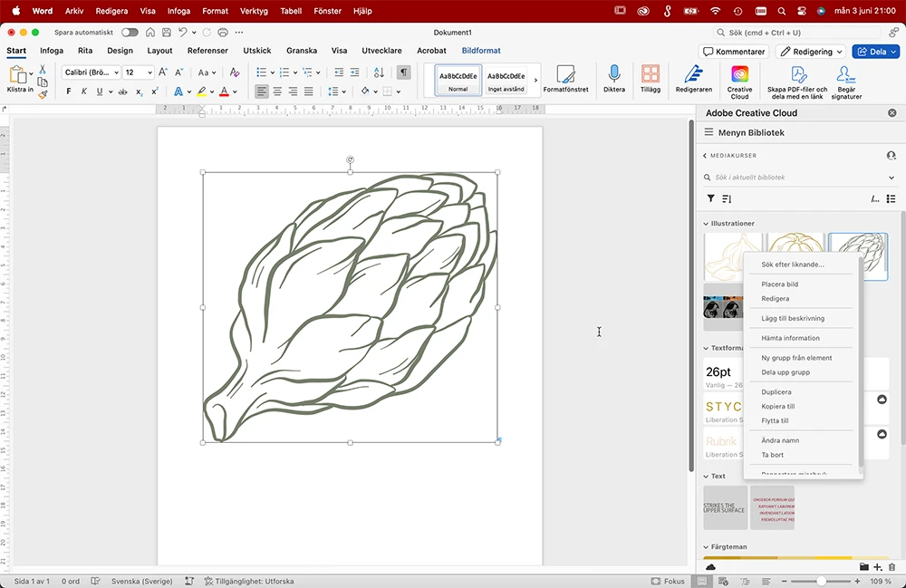Increase font size with the larger A icon
The width and height of the screenshot is (906, 588).
(x=163, y=72)
